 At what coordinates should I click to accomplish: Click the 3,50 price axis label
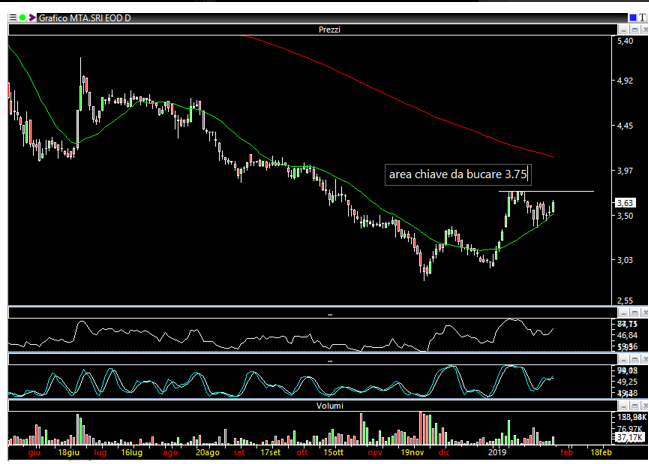point(625,216)
